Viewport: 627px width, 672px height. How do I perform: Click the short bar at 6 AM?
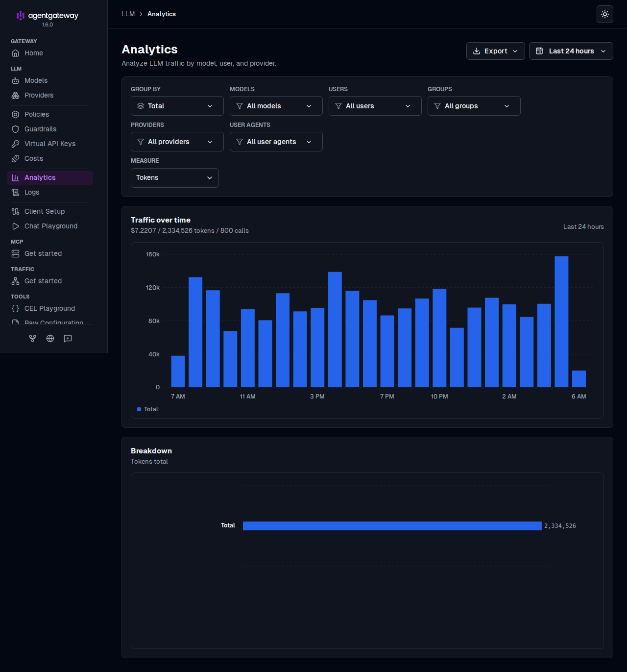coord(579,379)
